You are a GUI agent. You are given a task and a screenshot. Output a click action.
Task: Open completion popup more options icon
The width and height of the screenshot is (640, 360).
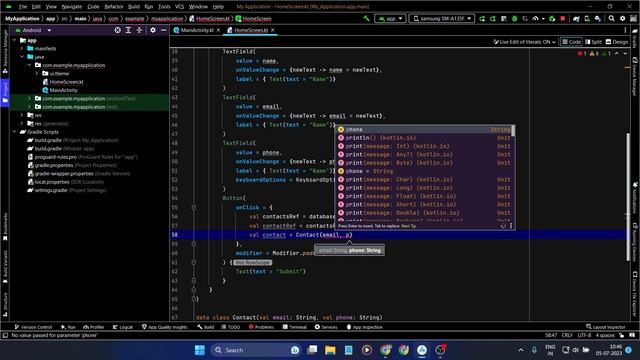point(511,226)
